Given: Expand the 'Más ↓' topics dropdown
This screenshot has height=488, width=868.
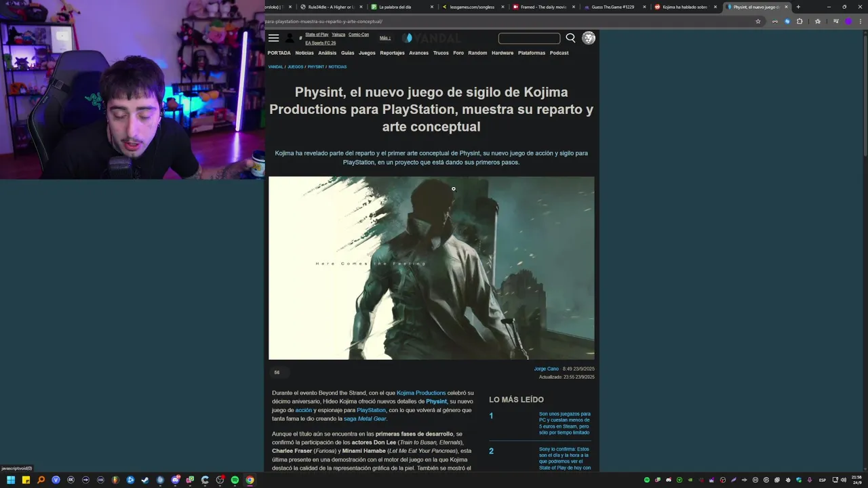Looking at the screenshot, I should [385, 38].
